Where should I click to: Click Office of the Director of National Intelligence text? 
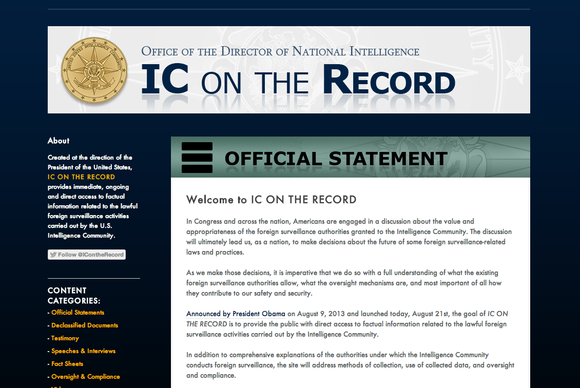tap(280, 51)
